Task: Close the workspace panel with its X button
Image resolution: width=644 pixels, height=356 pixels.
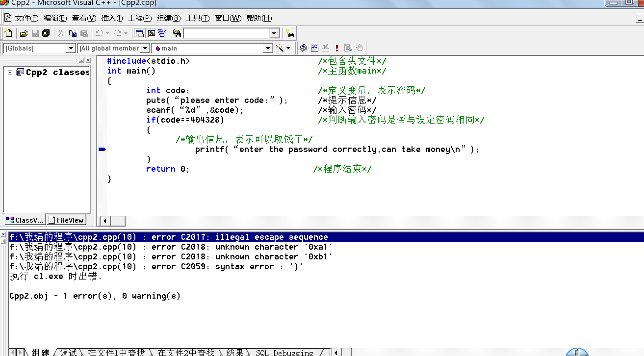Action: 88,60
